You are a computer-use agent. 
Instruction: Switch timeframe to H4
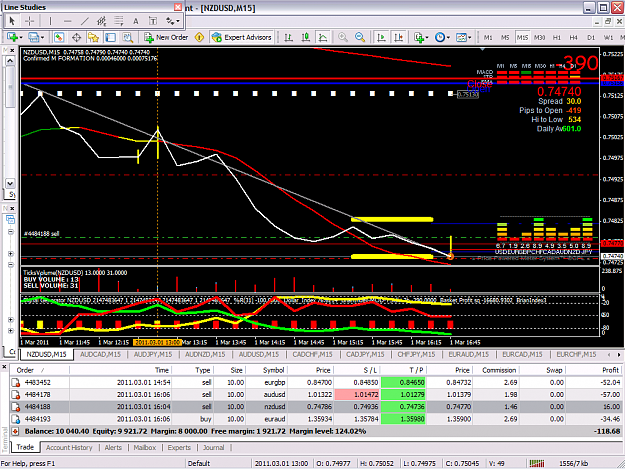(x=573, y=37)
